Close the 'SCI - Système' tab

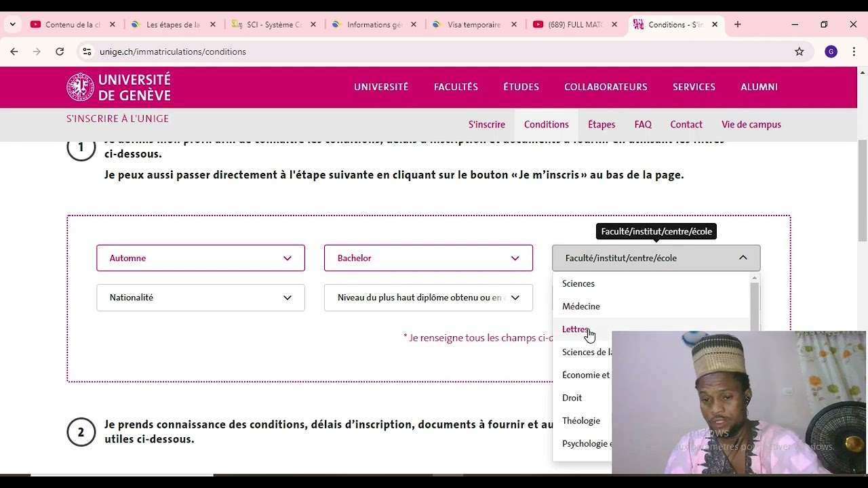(x=313, y=24)
